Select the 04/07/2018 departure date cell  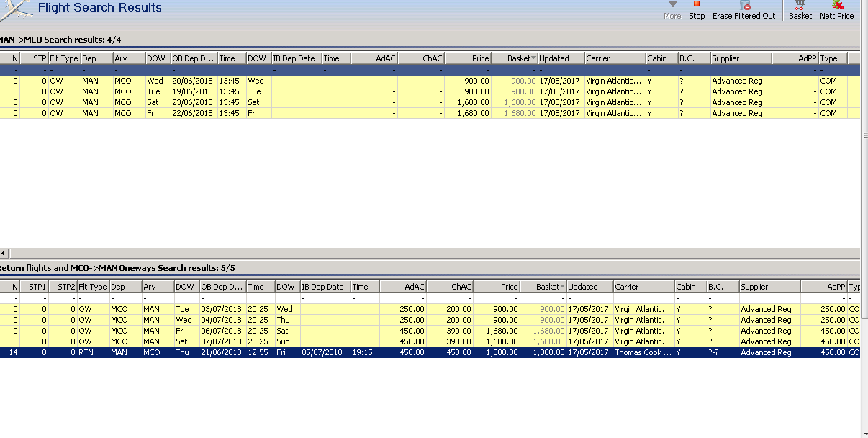(222, 320)
